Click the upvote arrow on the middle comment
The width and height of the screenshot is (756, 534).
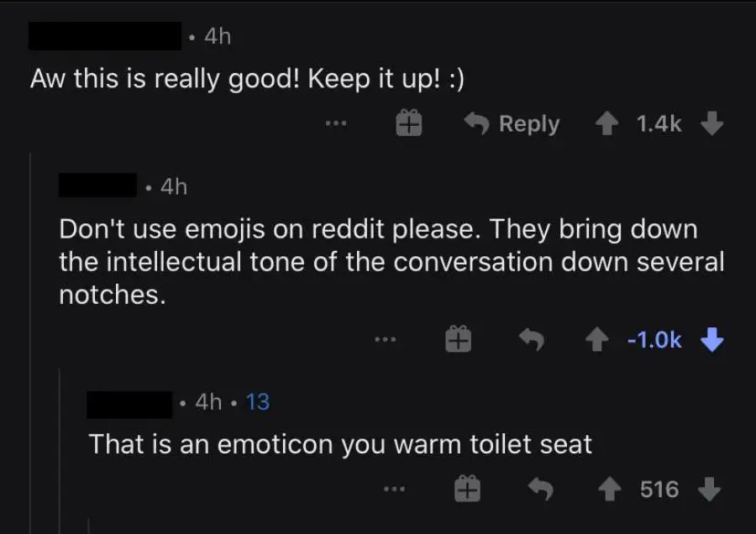(x=599, y=339)
